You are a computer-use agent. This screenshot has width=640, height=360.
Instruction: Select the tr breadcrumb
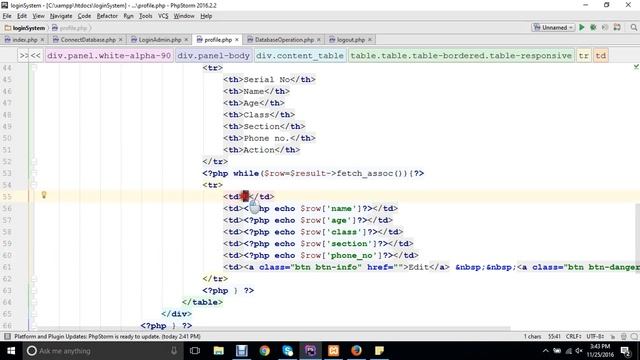(584, 56)
